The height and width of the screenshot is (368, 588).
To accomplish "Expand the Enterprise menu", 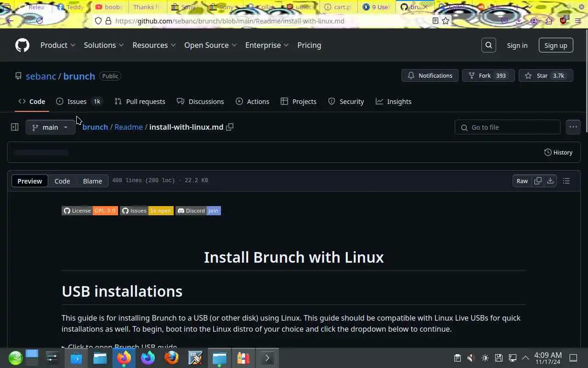I will tap(267, 45).
